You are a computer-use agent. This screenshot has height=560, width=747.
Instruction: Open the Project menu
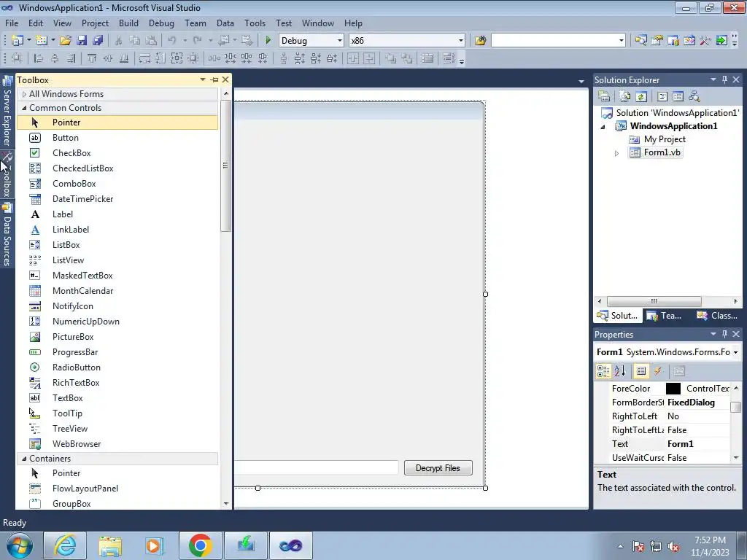coord(95,23)
